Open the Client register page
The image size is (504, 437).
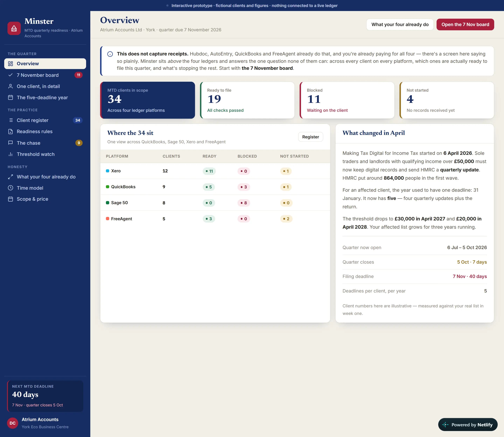click(x=45, y=120)
